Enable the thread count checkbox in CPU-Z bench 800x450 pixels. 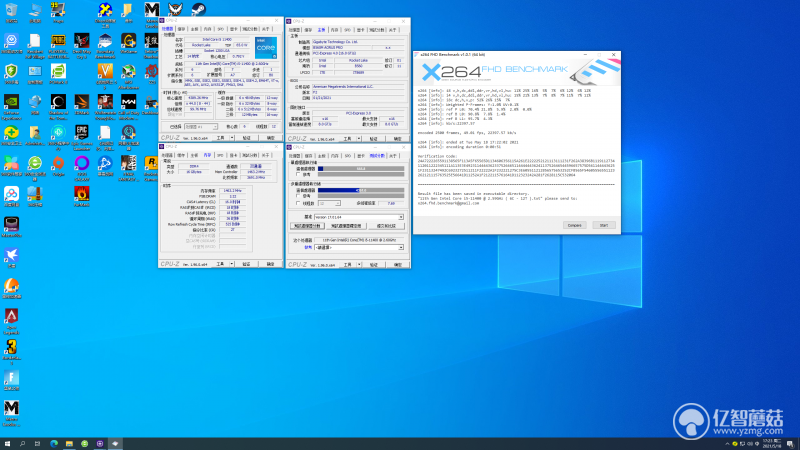point(298,203)
